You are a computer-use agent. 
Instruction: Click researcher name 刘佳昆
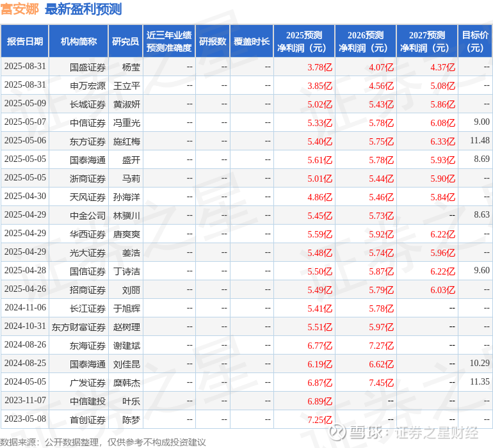[x=127, y=364]
